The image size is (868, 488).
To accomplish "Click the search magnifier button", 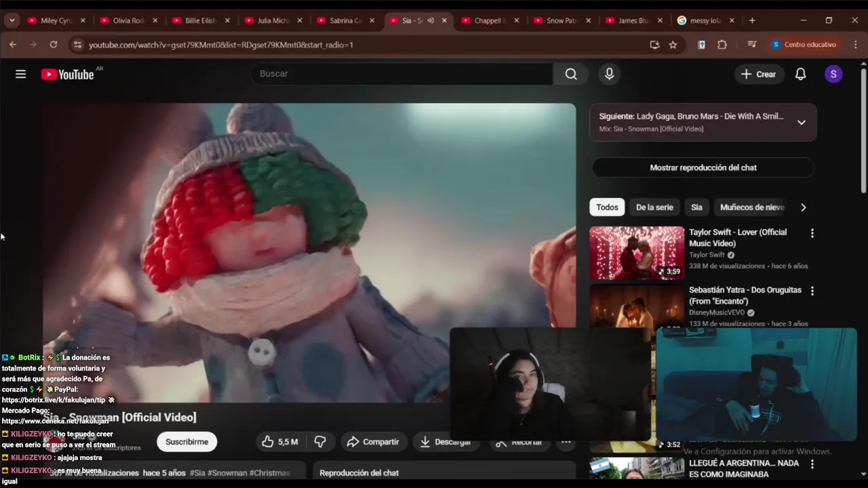I will (571, 74).
